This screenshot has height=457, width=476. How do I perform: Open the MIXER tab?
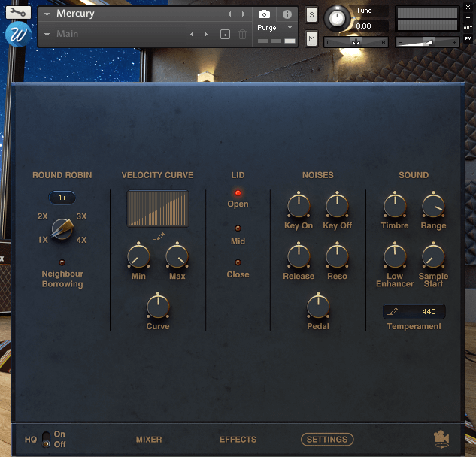(149, 440)
